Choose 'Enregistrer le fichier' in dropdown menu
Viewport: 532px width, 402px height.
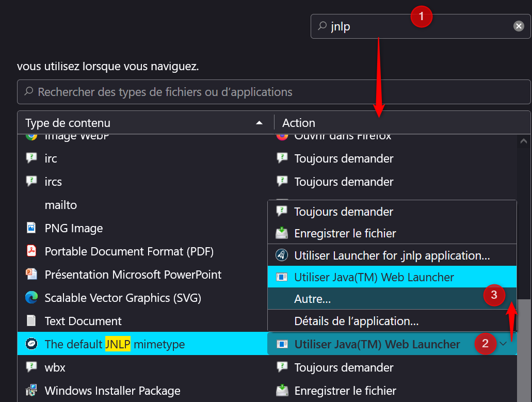click(x=345, y=233)
